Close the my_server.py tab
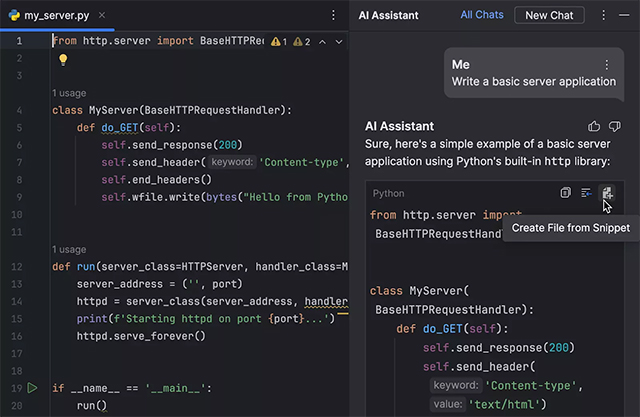The height and width of the screenshot is (417, 640). click(101, 16)
